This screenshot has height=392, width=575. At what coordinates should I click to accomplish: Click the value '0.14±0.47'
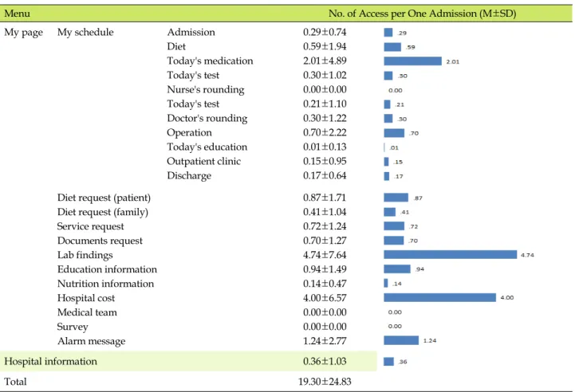click(x=325, y=284)
